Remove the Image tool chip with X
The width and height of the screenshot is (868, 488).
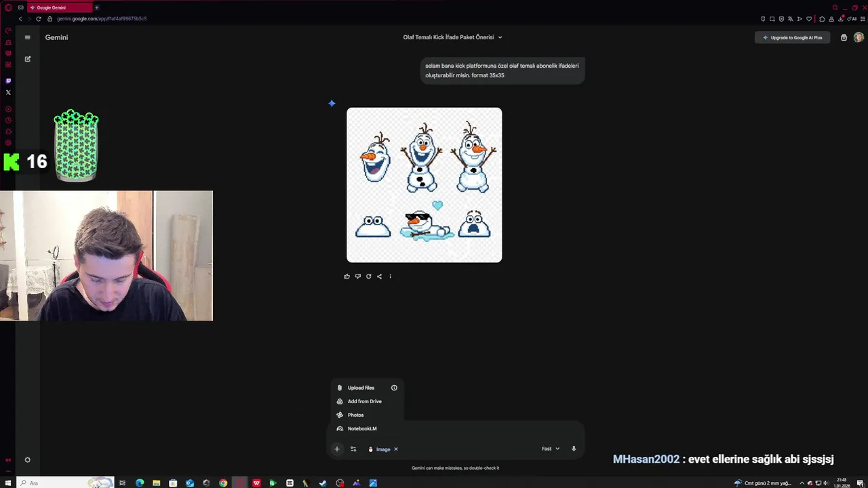pyautogui.click(x=396, y=449)
